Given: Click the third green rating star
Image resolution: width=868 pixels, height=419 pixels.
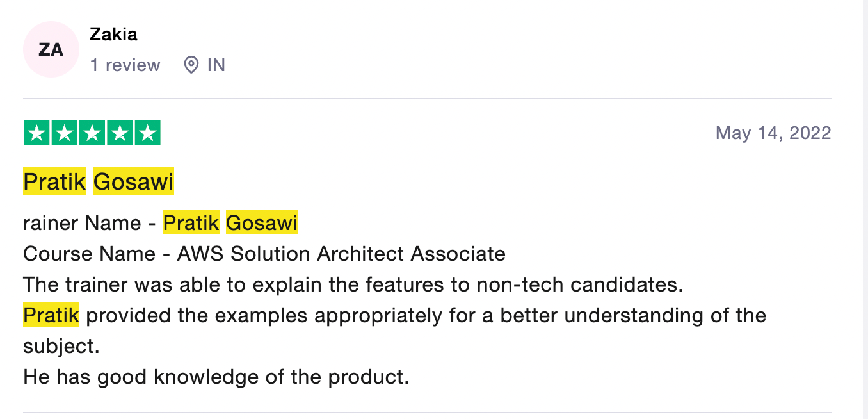Looking at the screenshot, I should (92, 133).
